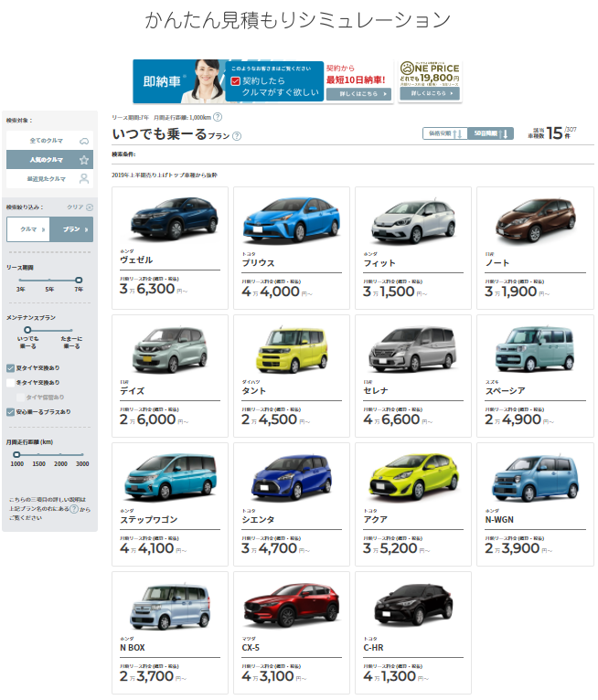Open the Mazda CX-5 car card
This screenshot has height=700, width=598.
tap(292, 632)
